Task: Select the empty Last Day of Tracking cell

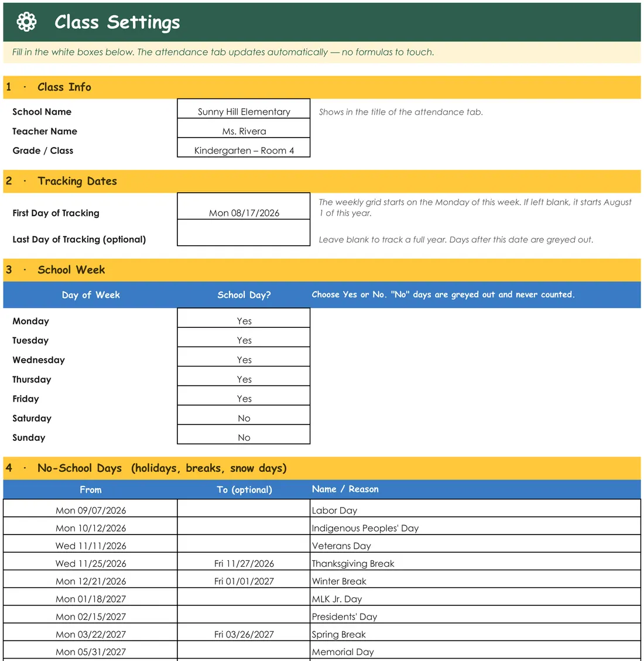Action: tap(244, 232)
